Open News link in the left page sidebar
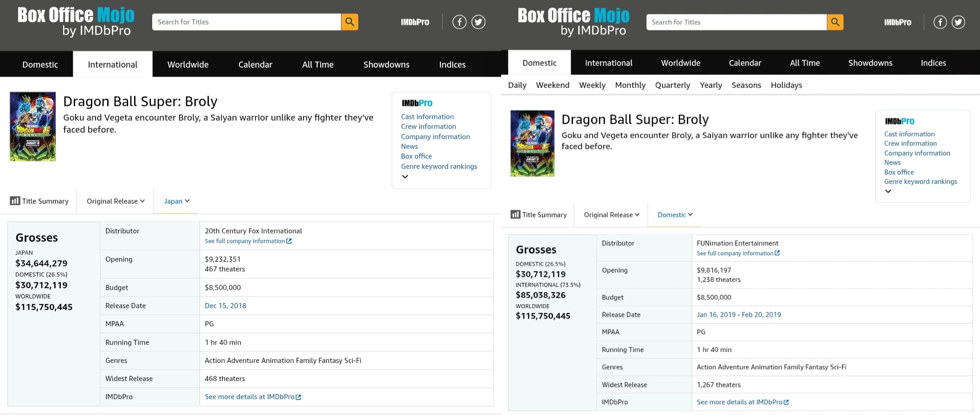The height and width of the screenshot is (415, 980). point(409,146)
